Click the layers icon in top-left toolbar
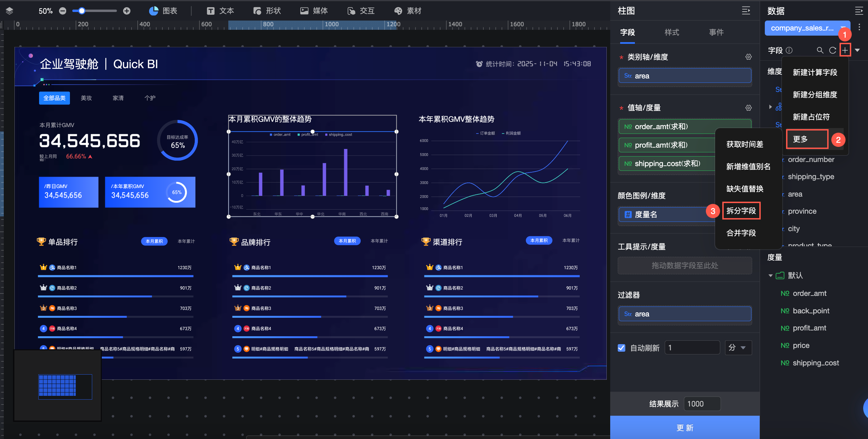Image resolution: width=868 pixels, height=439 pixels. tap(10, 11)
